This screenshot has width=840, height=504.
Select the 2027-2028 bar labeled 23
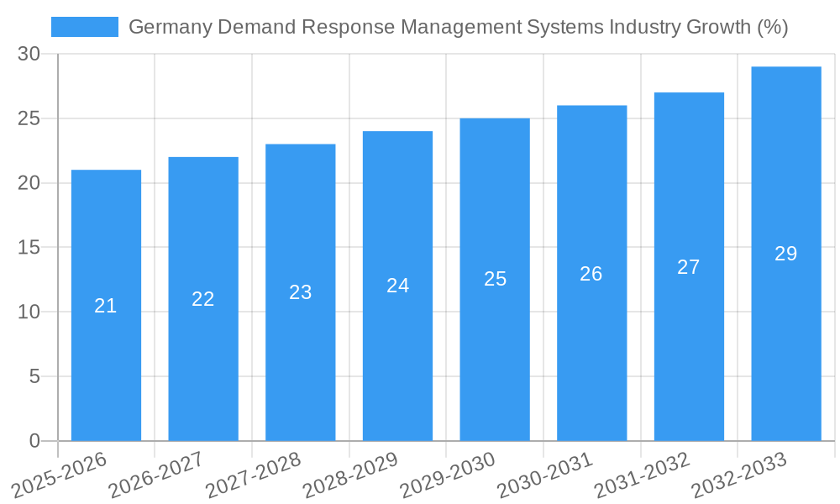[301, 292]
